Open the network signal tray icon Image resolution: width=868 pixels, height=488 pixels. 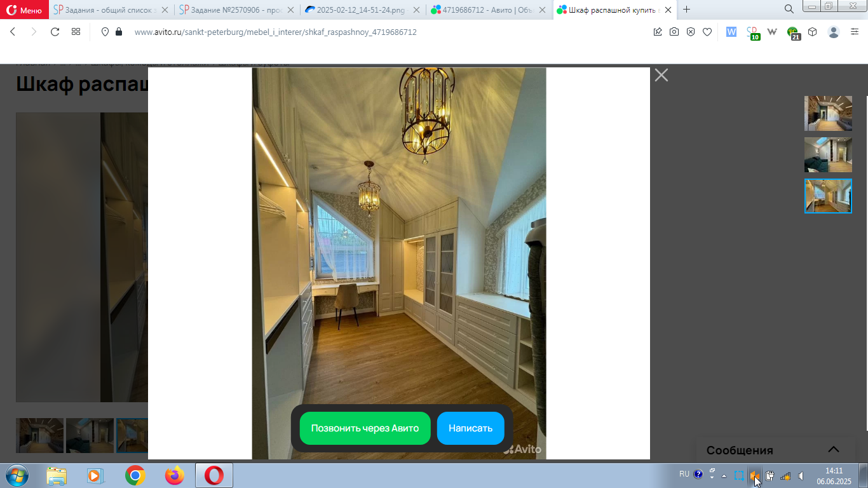785,475
